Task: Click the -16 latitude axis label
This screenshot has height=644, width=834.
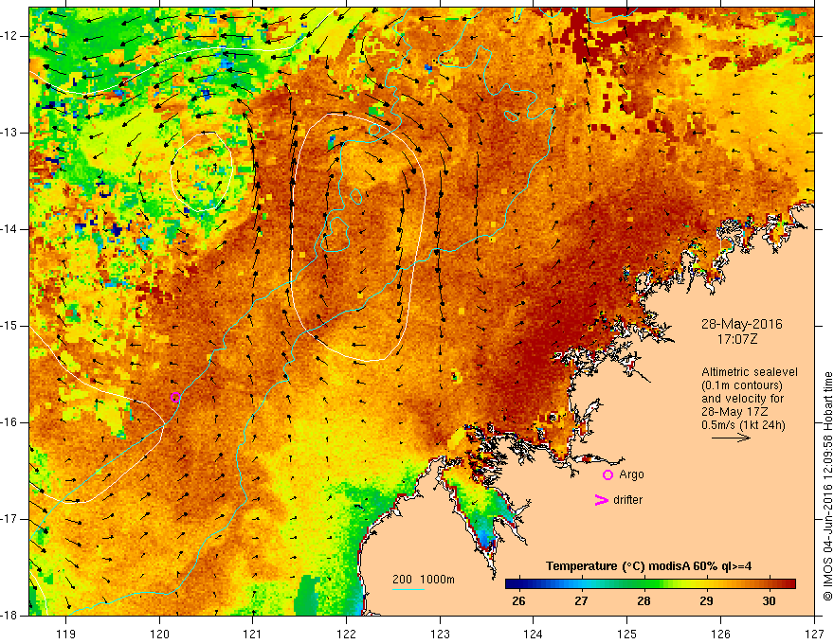Action: [x=9, y=422]
